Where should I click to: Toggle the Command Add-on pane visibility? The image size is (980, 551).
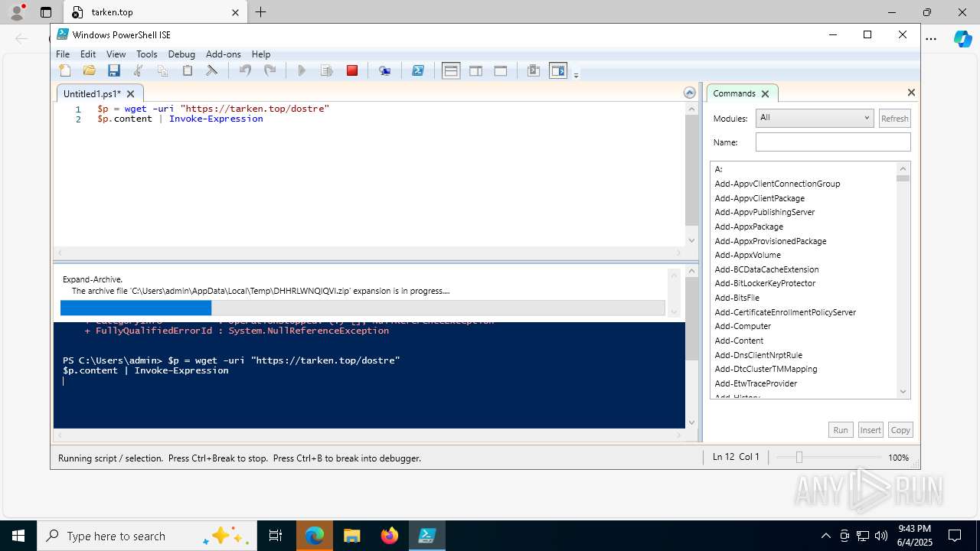(558, 70)
